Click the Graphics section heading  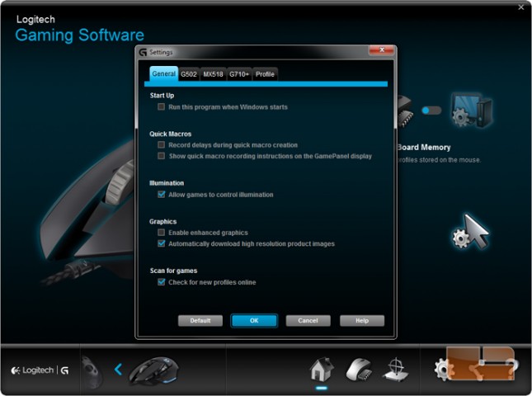click(x=162, y=221)
